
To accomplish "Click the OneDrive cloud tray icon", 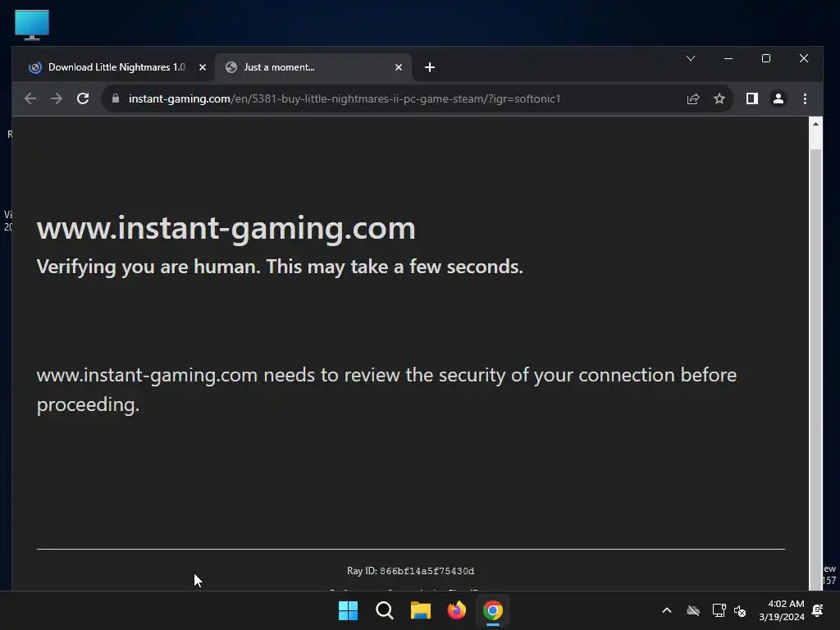I will click(x=692, y=610).
